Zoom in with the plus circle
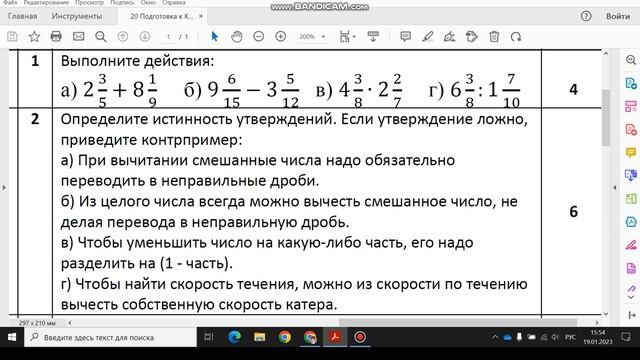Viewport: 640px width, 360px height. [280, 37]
